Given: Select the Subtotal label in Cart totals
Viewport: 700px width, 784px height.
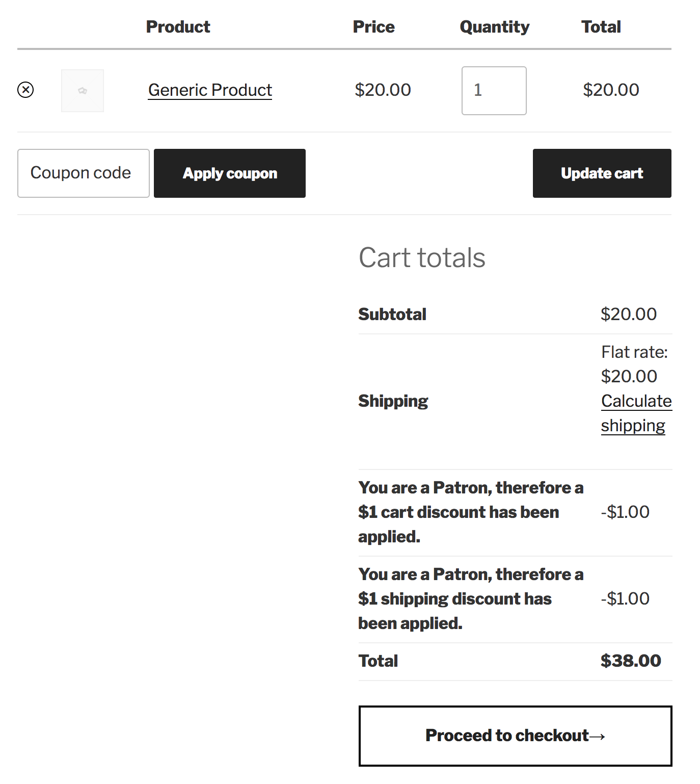Looking at the screenshot, I should [x=392, y=315].
